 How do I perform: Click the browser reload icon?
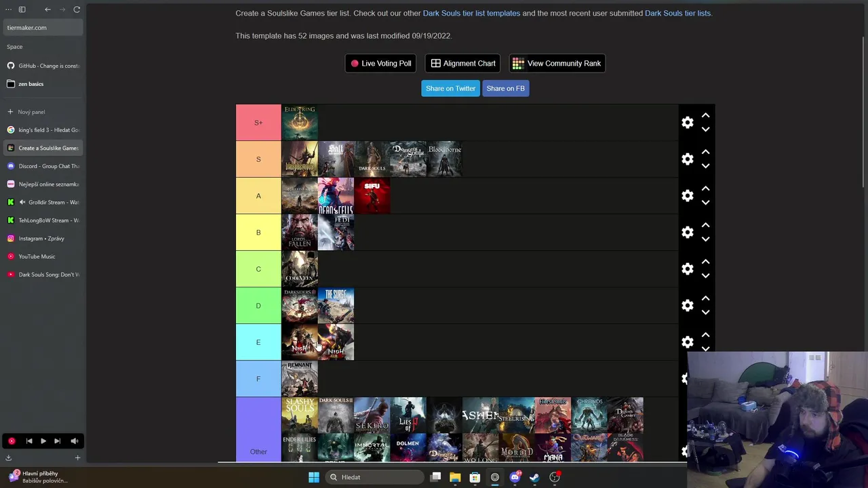[x=77, y=9]
